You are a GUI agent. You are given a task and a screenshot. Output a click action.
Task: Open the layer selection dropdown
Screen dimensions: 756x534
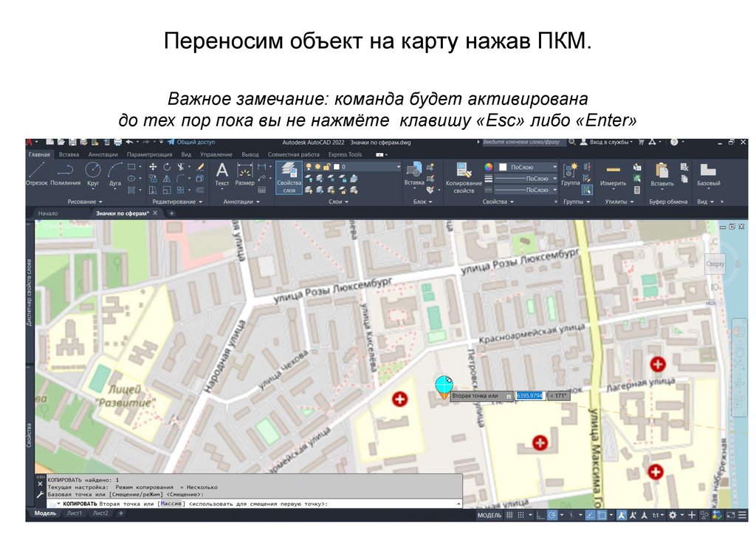pyautogui.click(x=365, y=167)
